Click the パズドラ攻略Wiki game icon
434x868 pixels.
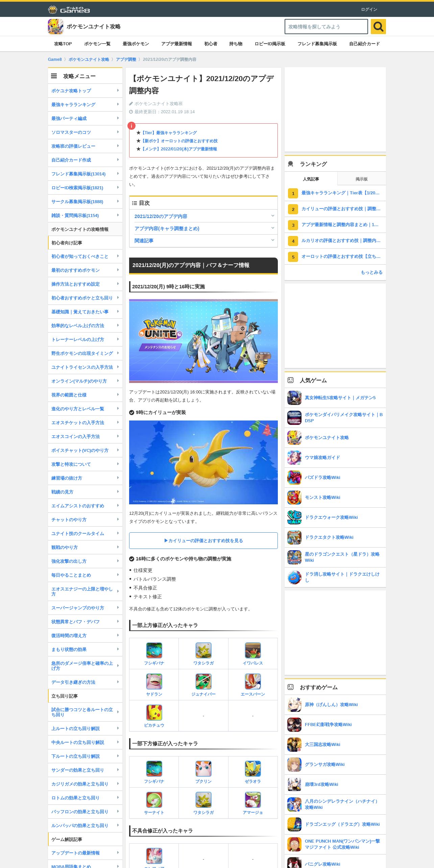click(x=294, y=478)
